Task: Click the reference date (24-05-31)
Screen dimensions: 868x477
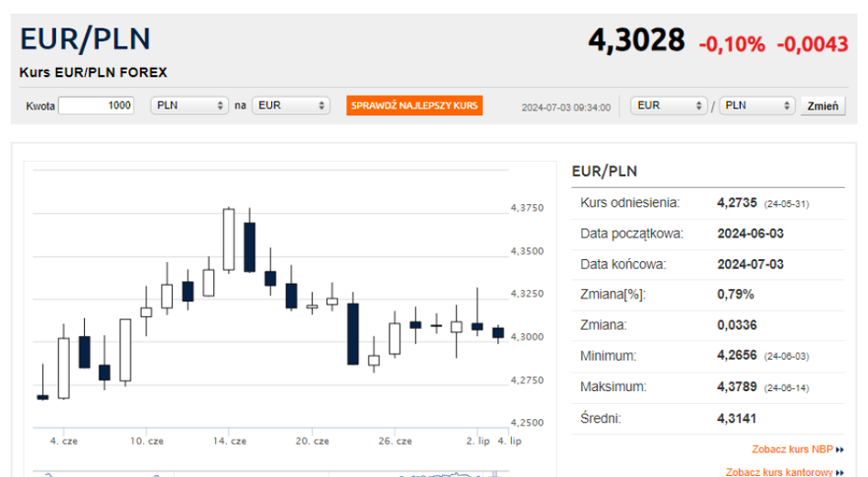Action: 787,204
